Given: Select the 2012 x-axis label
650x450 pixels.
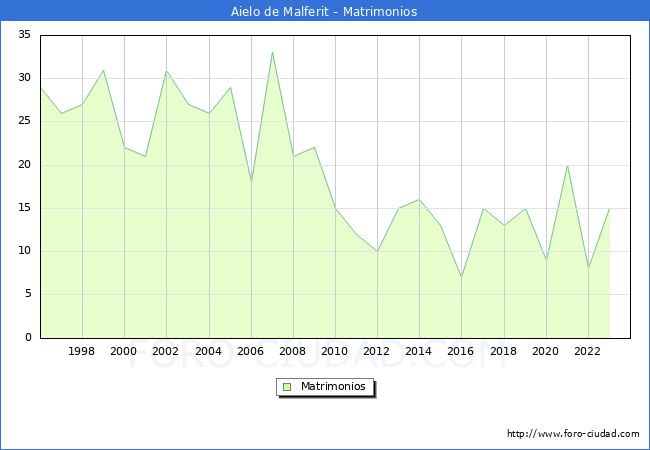Looking at the screenshot, I should click(x=377, y=351).
